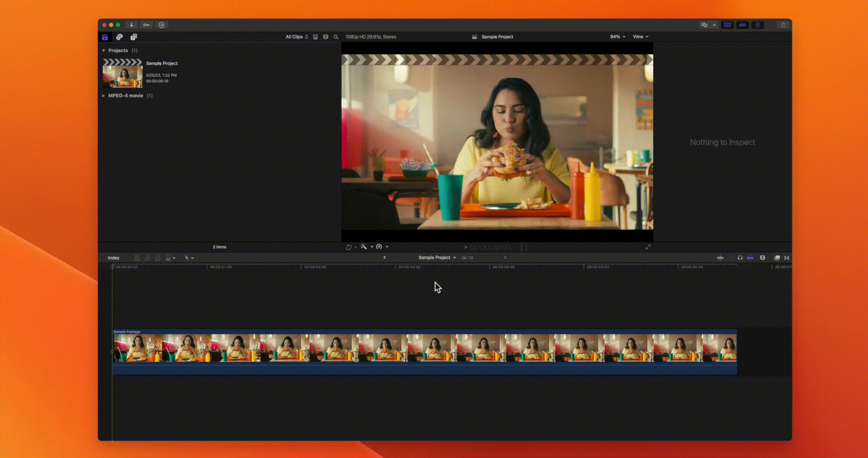This screenshot has width=868, height=458.
Task: Go forward in timeline history arrow
Action: click(x=505, y=257)
